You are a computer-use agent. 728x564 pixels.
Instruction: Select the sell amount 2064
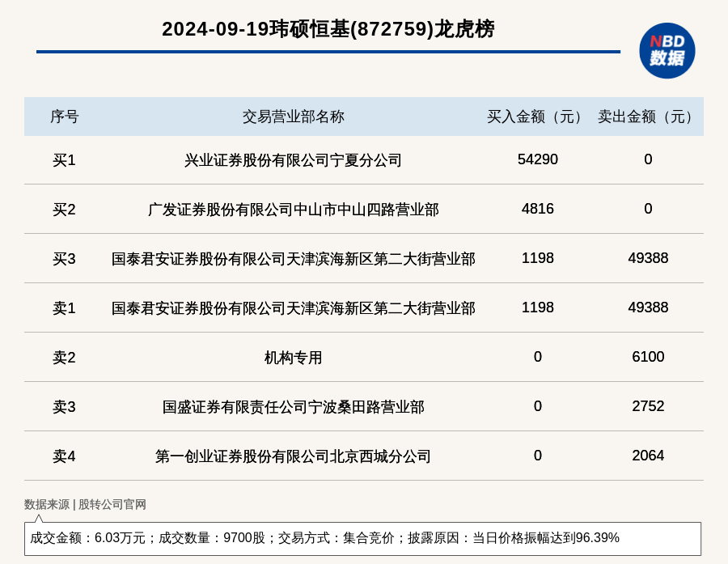click(648, 455)
